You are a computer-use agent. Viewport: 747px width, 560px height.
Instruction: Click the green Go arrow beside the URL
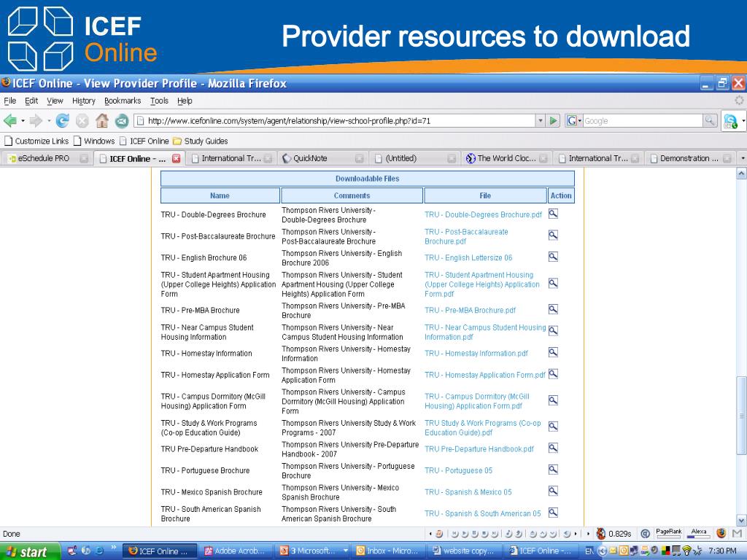(553, 121)
